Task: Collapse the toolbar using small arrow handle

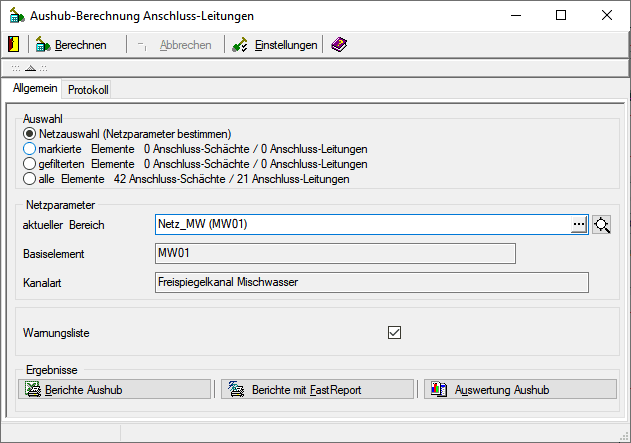Action: (30, 68)
